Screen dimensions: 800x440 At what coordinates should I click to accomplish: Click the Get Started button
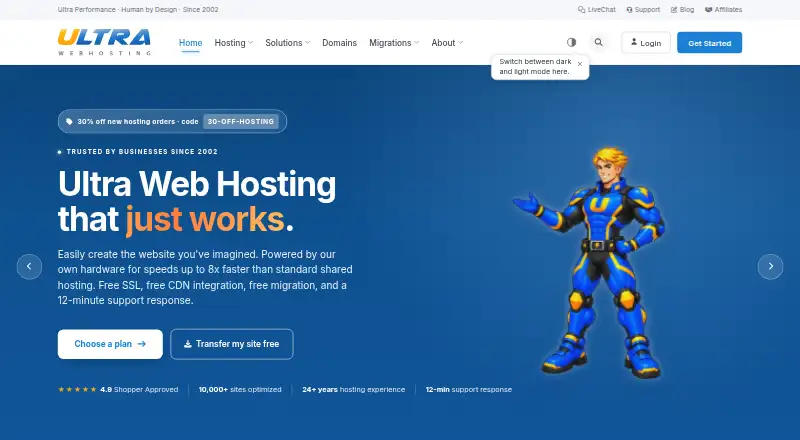[709, 43]
